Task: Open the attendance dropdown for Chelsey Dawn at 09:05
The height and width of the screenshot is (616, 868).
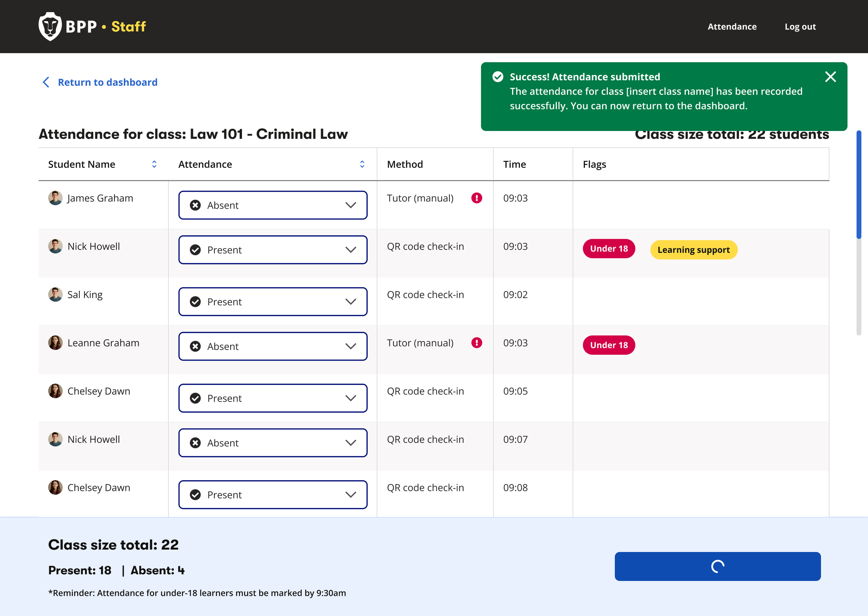Action: coord(273,398)
